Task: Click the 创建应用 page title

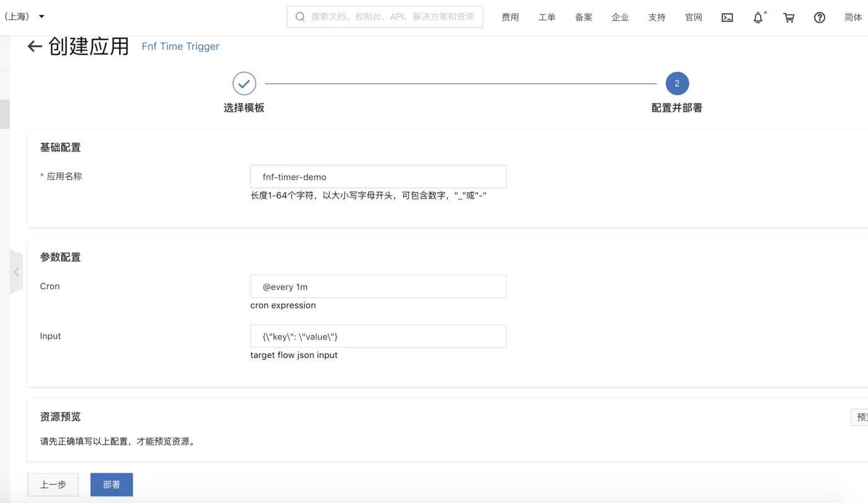Action: [89, 46]
